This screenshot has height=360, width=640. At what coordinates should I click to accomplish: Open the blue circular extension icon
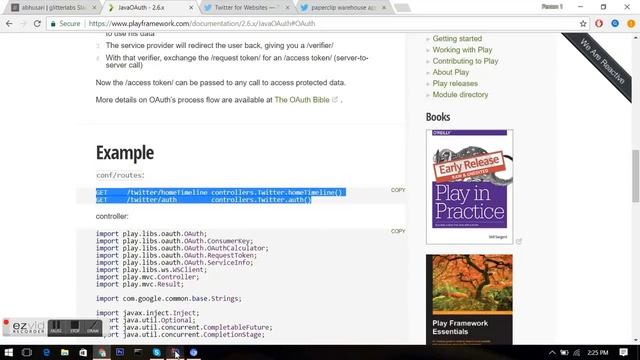[615, 24]
